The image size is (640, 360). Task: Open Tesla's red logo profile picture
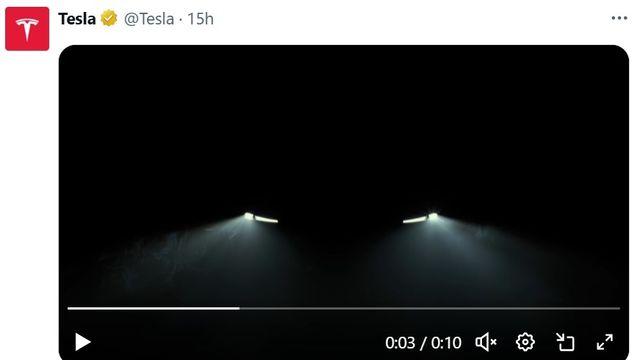point(27,29)
